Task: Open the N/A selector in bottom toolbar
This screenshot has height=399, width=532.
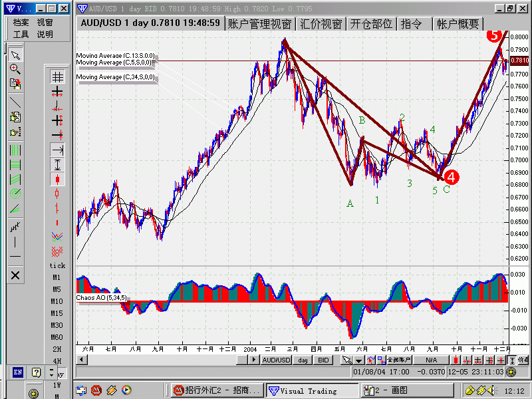Action: (431, 360)
